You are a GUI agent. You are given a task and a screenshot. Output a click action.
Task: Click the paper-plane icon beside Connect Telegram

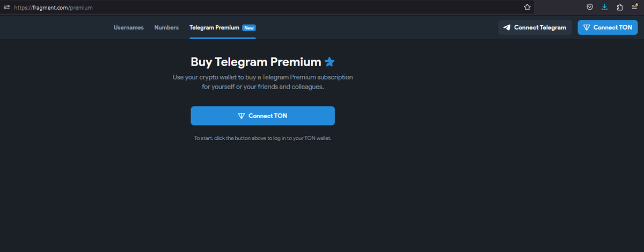click(507, 27)
